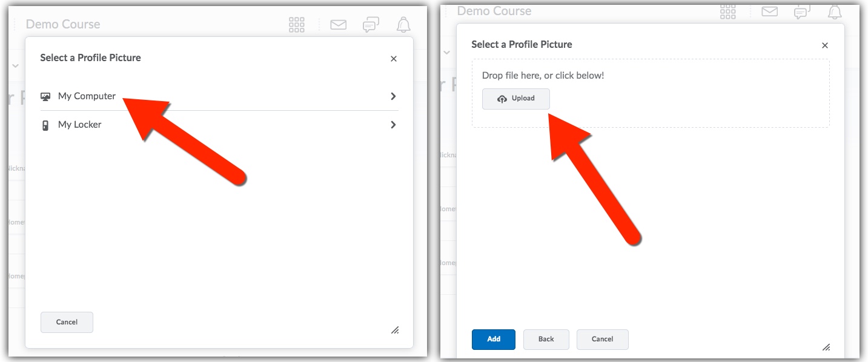This screenshot has width=868, height=362.
Task: Choose the My Locker option
Action: click(79, 125)
